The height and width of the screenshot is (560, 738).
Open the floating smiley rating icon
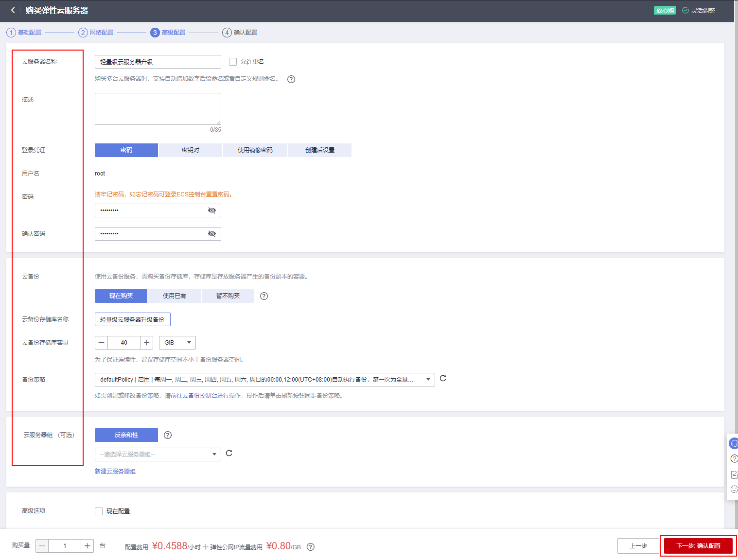[734, 489]
